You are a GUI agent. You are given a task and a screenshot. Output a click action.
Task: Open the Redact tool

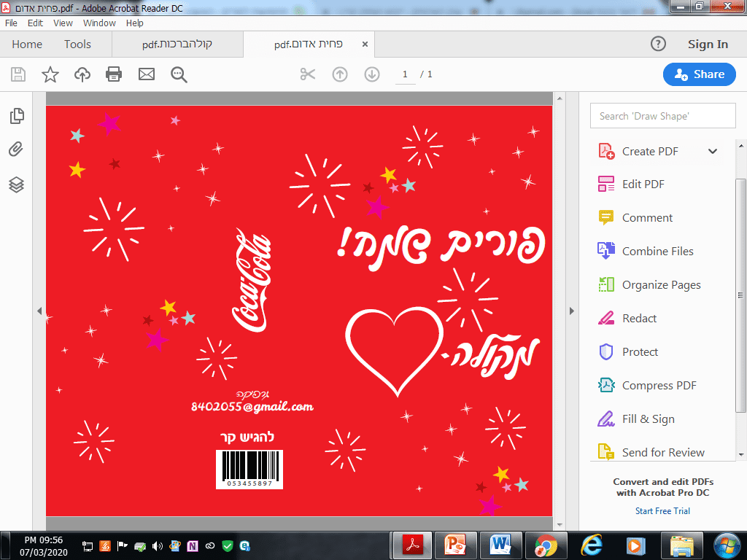638,318
